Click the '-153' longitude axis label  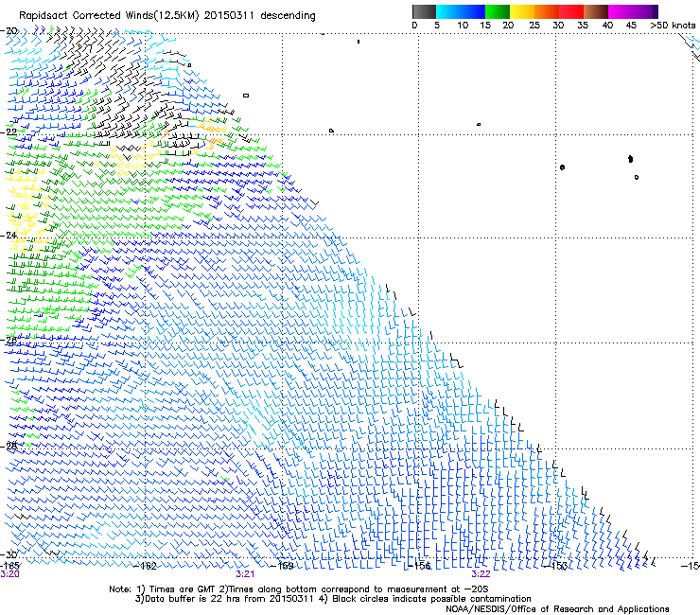pyautogui.click(x=555, y=566)
